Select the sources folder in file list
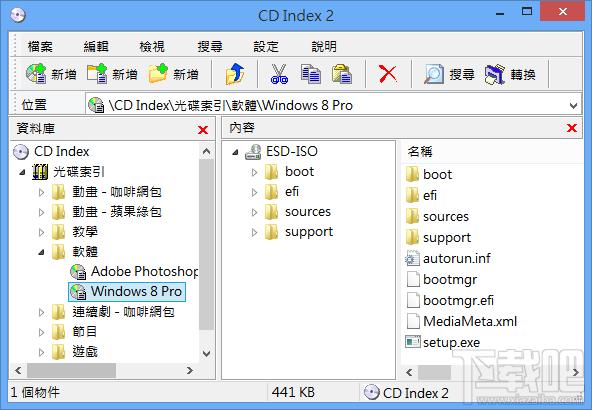This screenshot has height=410, width=592. click(x=446, y=217)
